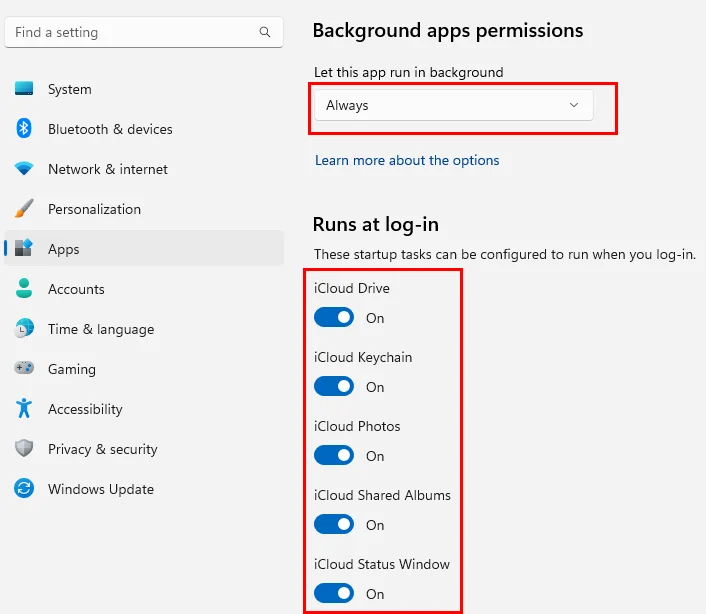Image resolution: width=706 pixels, height=614 pixels.
Task: Click the Find a setting search box
Action: click(144, 32)
